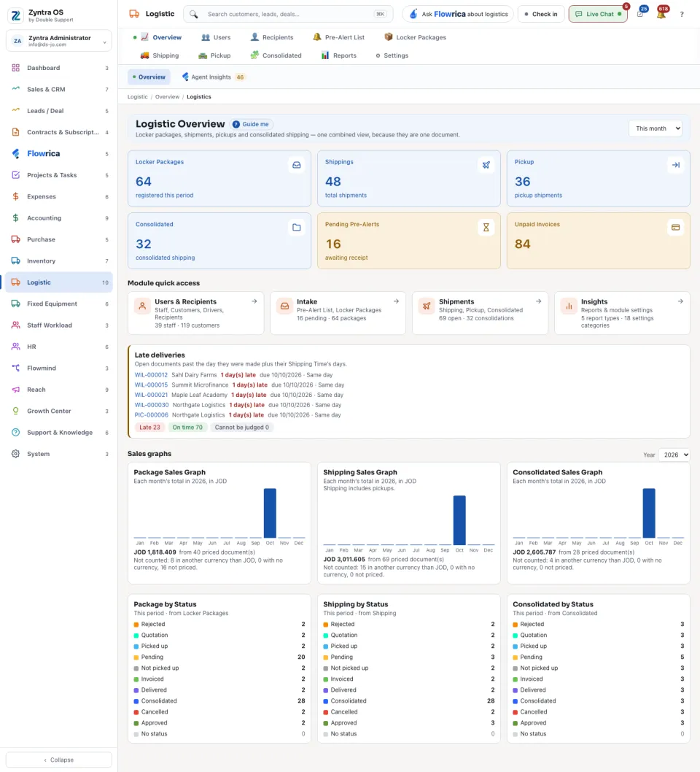
Task: Click the Pickup card arrow icon
Action: pyautogui.click(x=675, y=165)
